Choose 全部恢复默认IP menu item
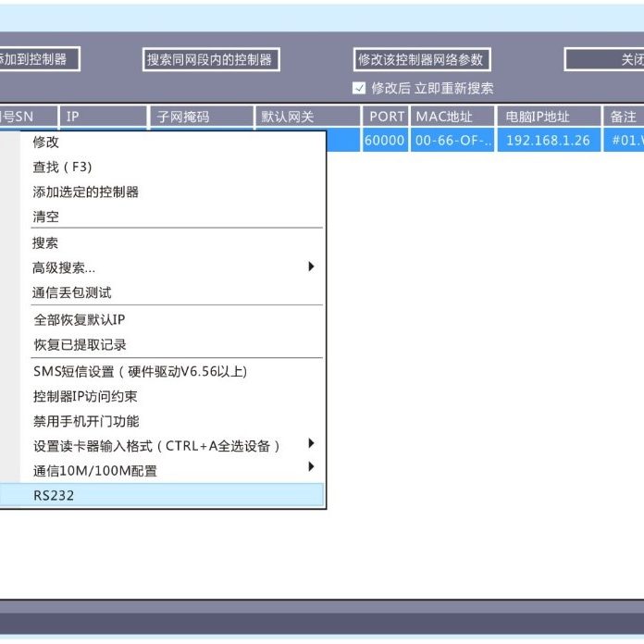Screen dimensions: 644x644 point(79,320)
